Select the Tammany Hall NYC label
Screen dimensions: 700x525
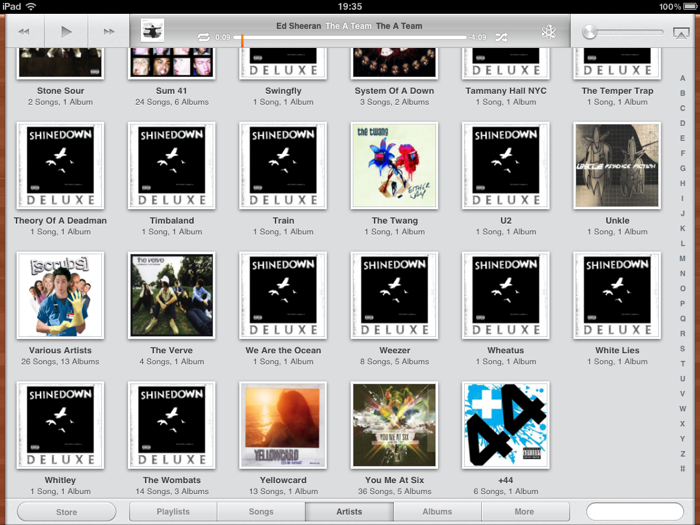tap(506, 91)
